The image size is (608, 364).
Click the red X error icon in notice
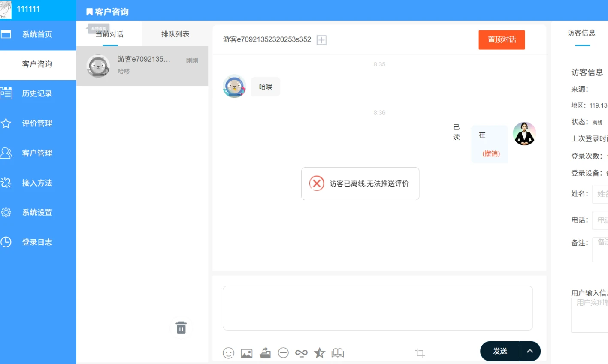pos(317,184)
